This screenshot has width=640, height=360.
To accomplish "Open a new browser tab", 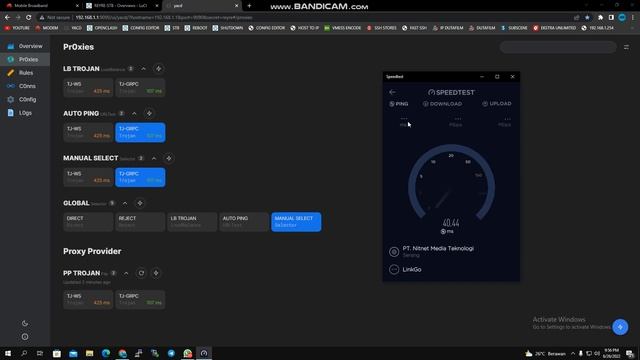I will coord(249,6).
